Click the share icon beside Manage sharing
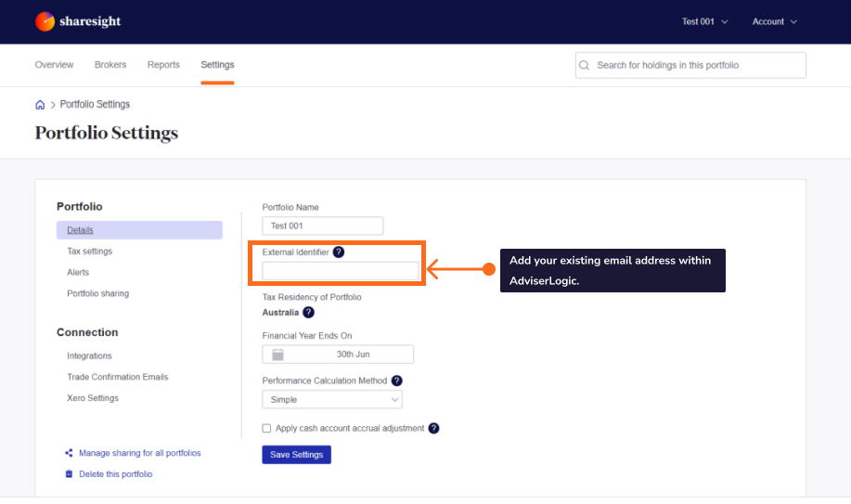 pos(69,453)
